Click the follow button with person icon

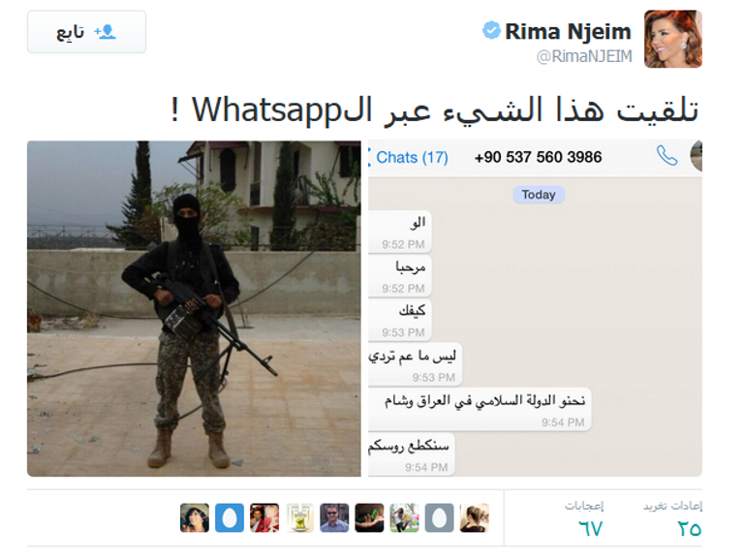86,32
